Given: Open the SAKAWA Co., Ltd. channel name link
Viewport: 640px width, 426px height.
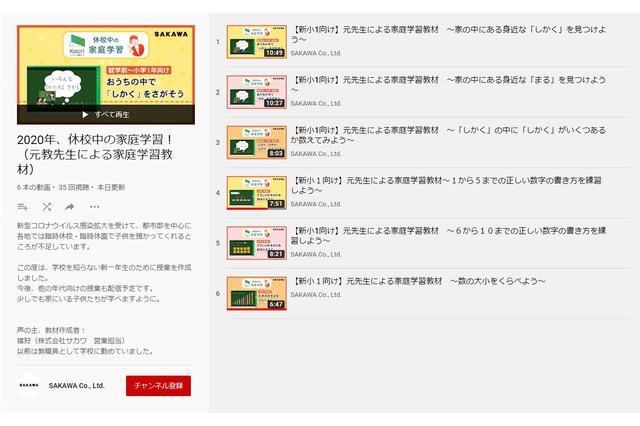Looking at the screenshot, I should pos(77,386).
